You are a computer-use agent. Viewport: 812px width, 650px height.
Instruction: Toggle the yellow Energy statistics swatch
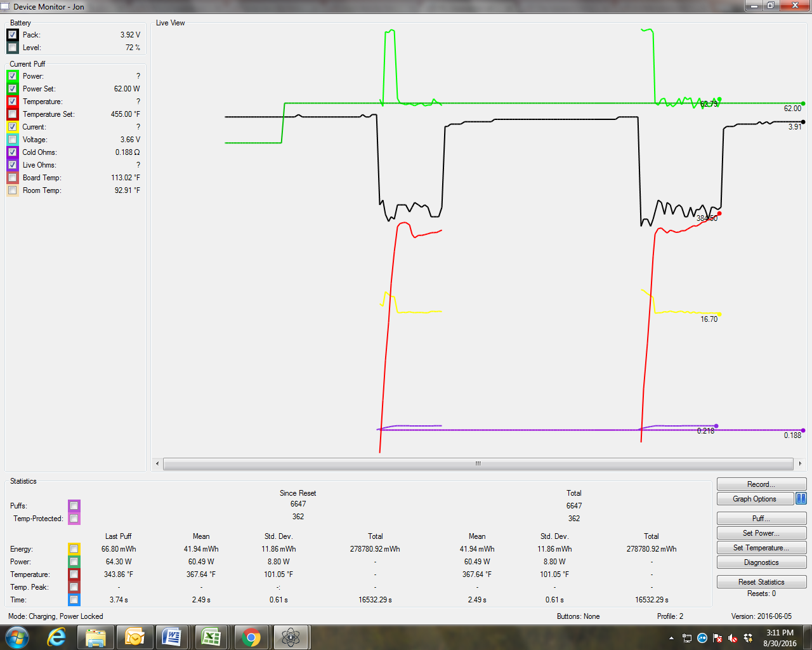(x=74, y=549)
